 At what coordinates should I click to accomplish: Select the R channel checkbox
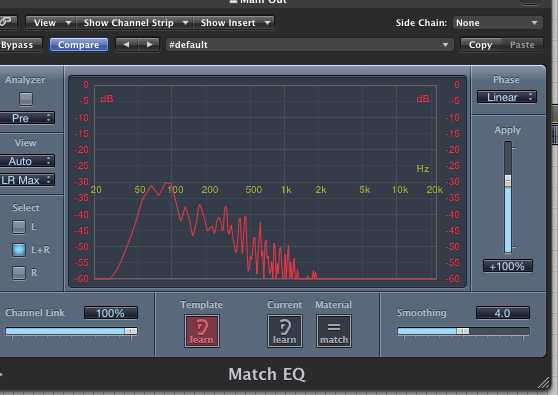(x=19, y=273)
